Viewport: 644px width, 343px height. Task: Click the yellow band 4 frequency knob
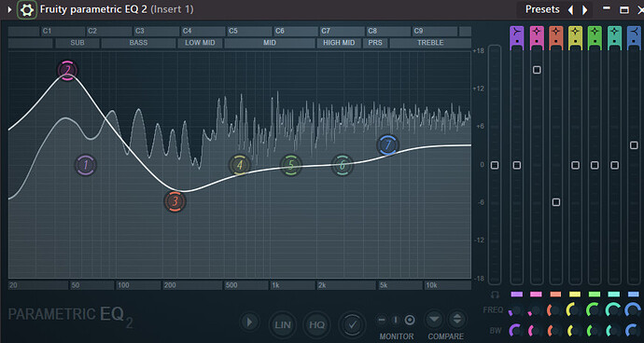coord(575,310)
